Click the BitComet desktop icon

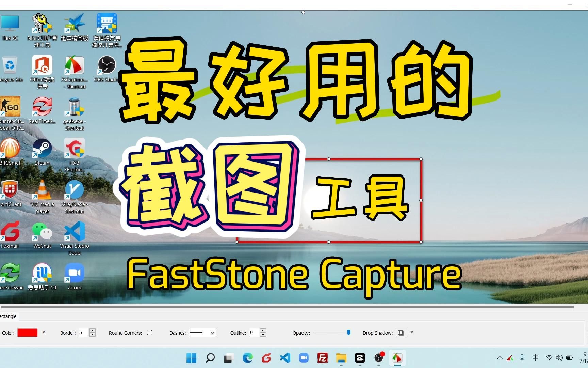[x=10, y=152]
